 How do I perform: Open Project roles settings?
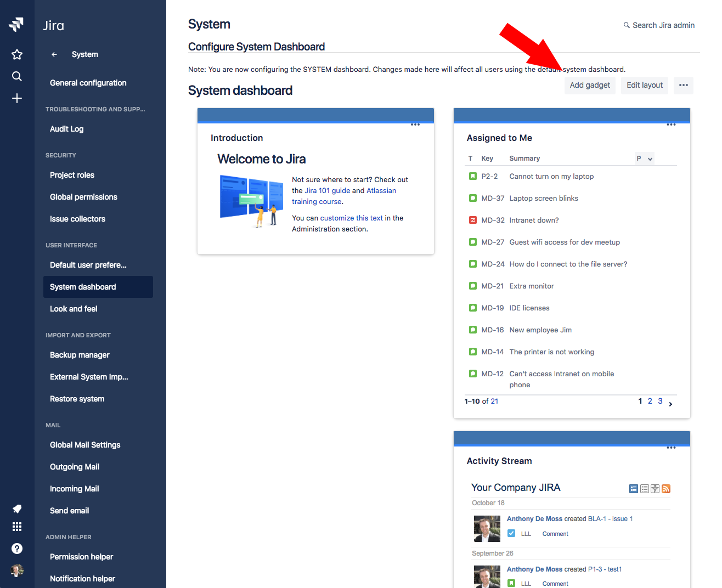[x=72, y=175]
